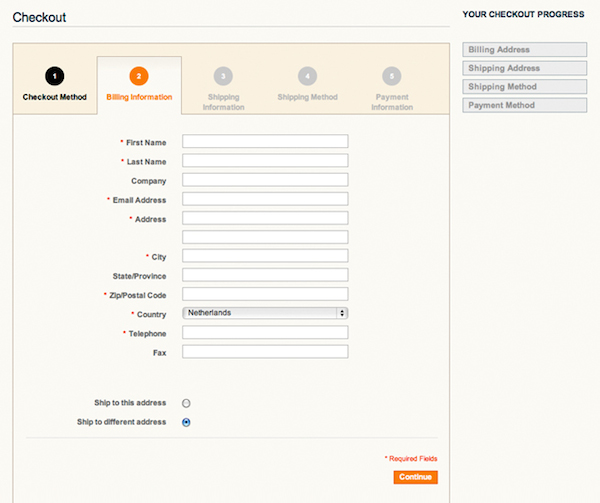Click Billing Address in checkout progress
600x503 pixels.
click(525, 49)
